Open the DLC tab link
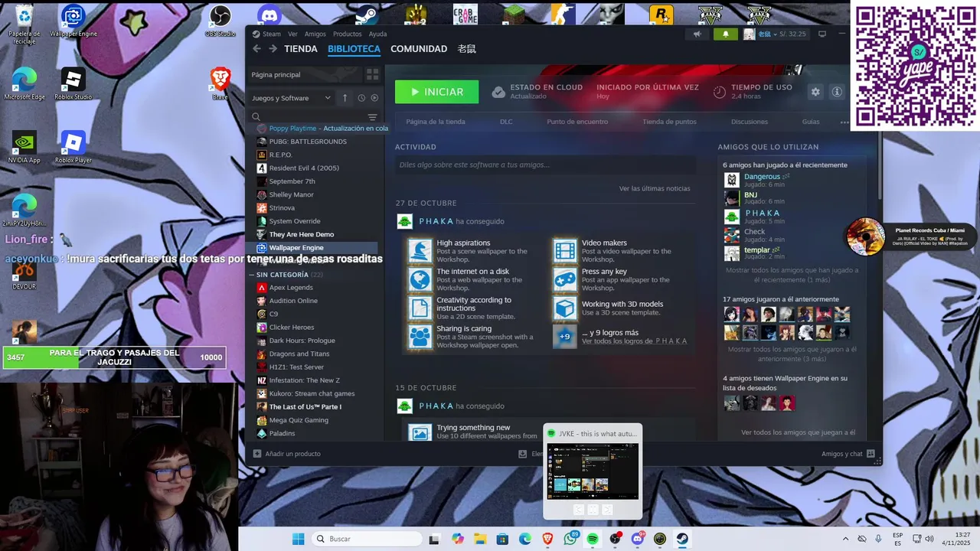The height and width of the screenshot is (551, 980). [x=506, y=122]
